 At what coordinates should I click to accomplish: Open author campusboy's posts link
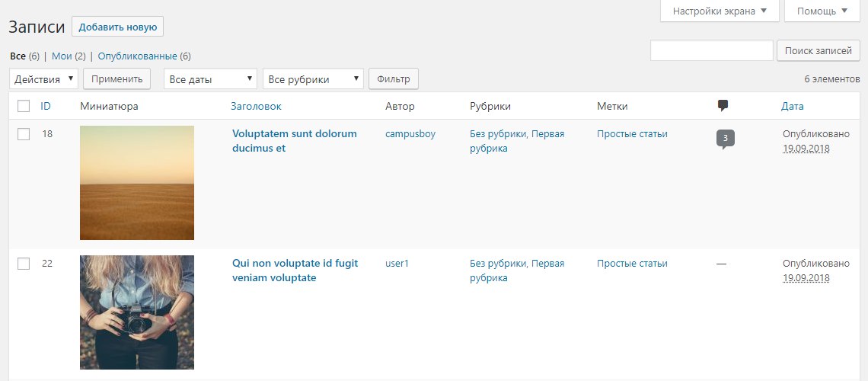pos(410,134)
